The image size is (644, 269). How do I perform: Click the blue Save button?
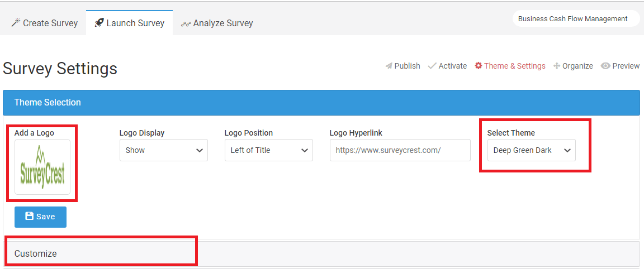tap(40, 217)
